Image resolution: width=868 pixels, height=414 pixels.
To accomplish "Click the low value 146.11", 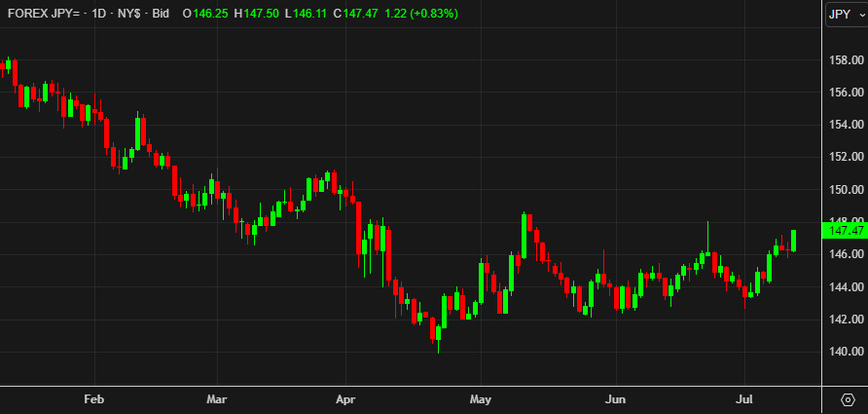I will point(310,14).
